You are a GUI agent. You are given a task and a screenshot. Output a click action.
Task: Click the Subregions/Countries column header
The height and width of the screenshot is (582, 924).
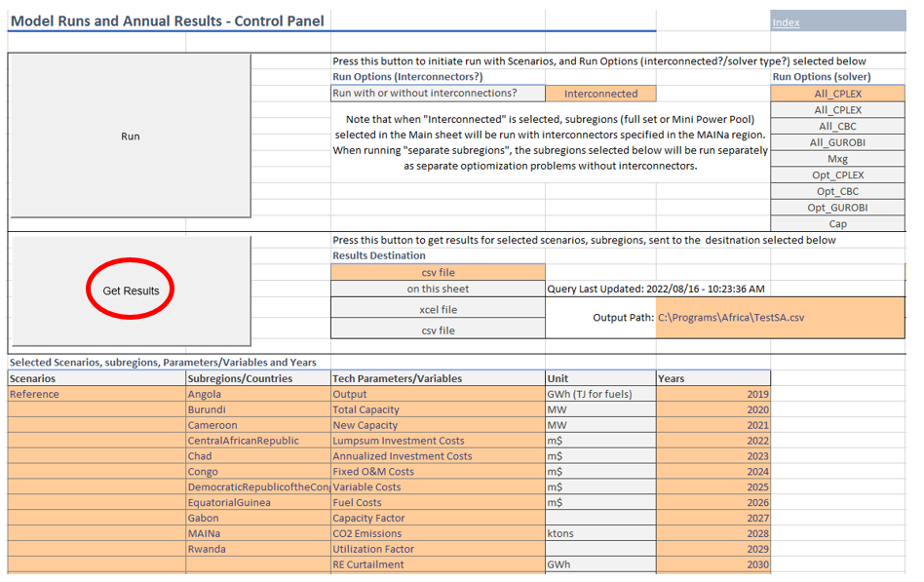258,378
